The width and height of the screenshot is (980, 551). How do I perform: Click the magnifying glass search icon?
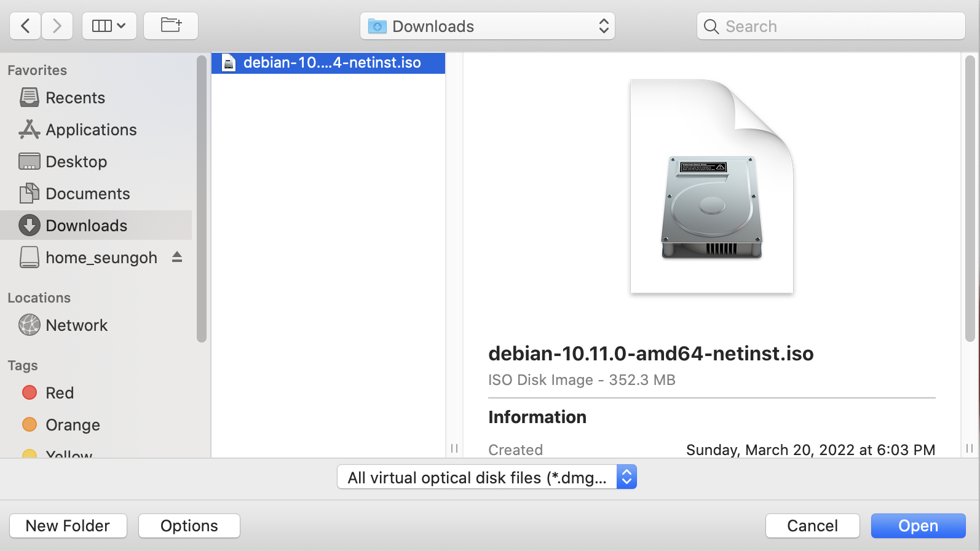pos(711,26)
